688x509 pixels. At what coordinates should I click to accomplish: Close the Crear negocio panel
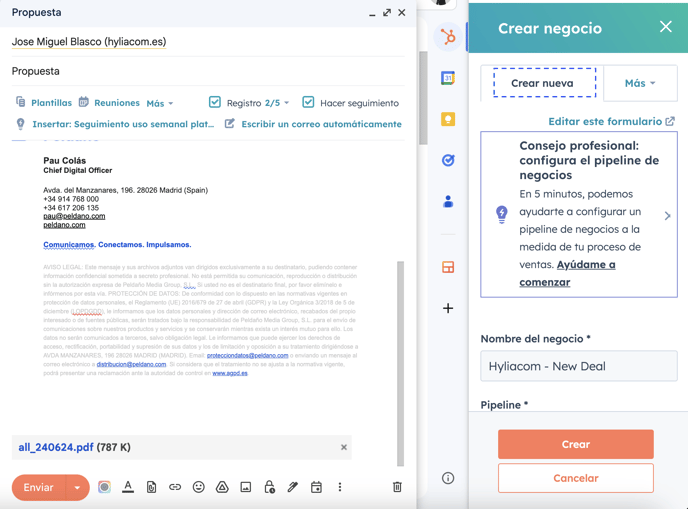click(x=666, y=27)
